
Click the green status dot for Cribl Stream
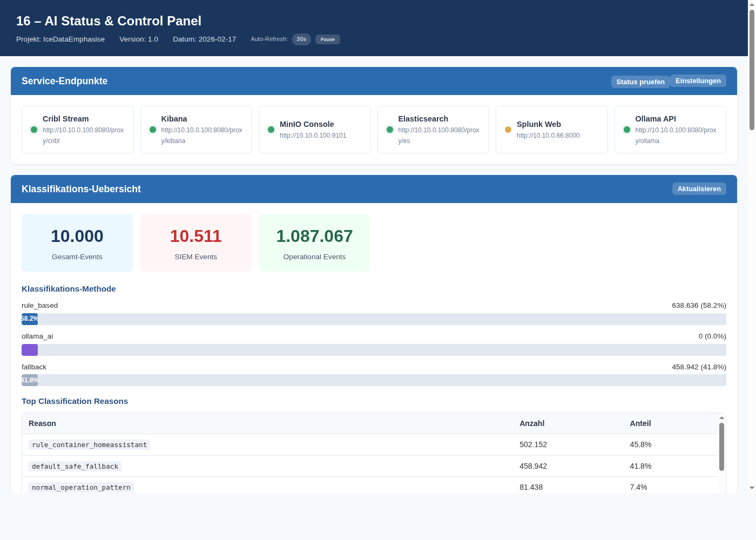(34, 130)
